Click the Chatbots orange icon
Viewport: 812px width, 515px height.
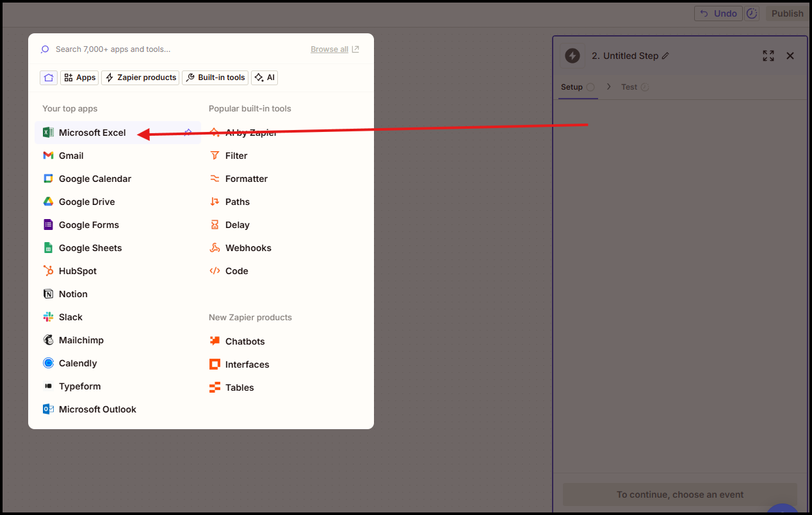coord(215,341)
